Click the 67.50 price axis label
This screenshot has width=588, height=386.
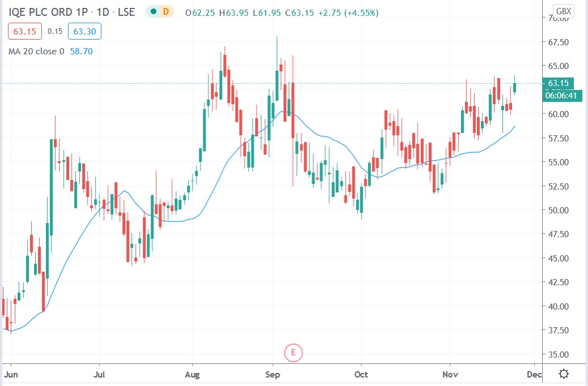click(559, 42)
